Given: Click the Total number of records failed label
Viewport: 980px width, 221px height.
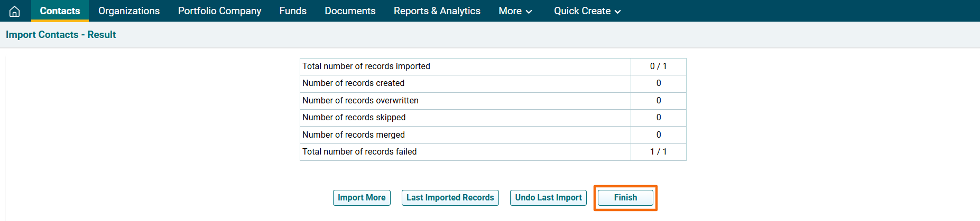Looking at the screenshot, I should pyautogui.click(x=359, y=152).
